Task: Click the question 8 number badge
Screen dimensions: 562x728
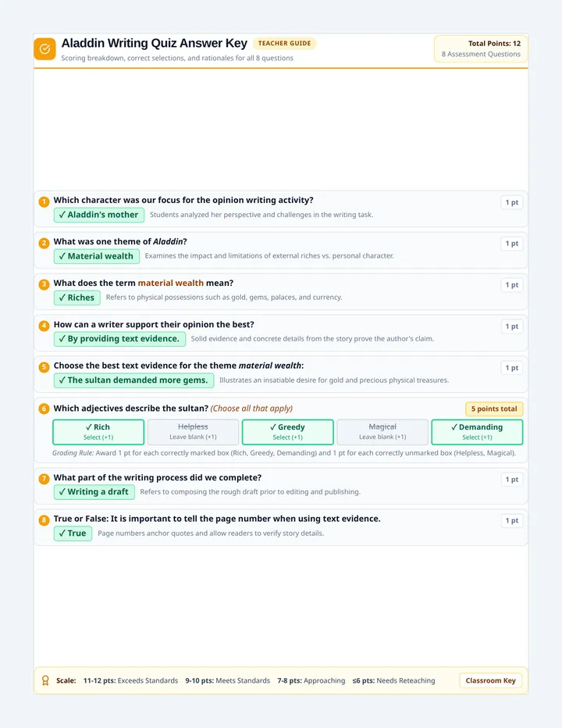Action: point(44,520)
